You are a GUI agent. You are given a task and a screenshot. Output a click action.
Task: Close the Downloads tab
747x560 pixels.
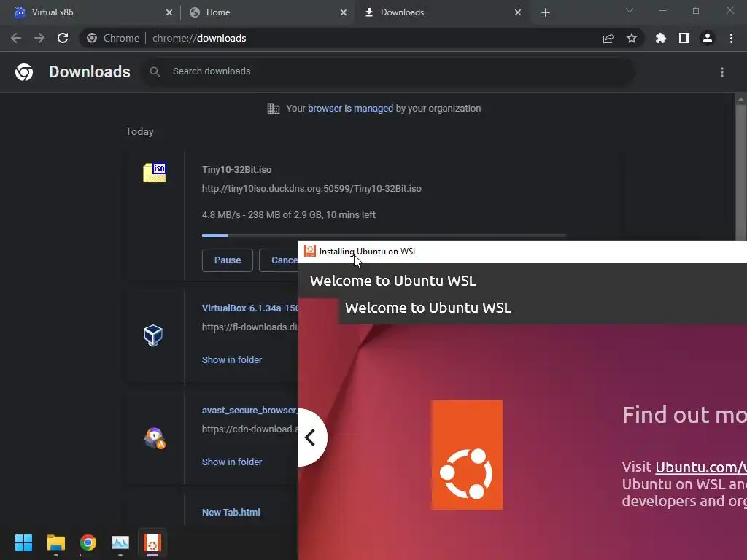click(518, 12)
